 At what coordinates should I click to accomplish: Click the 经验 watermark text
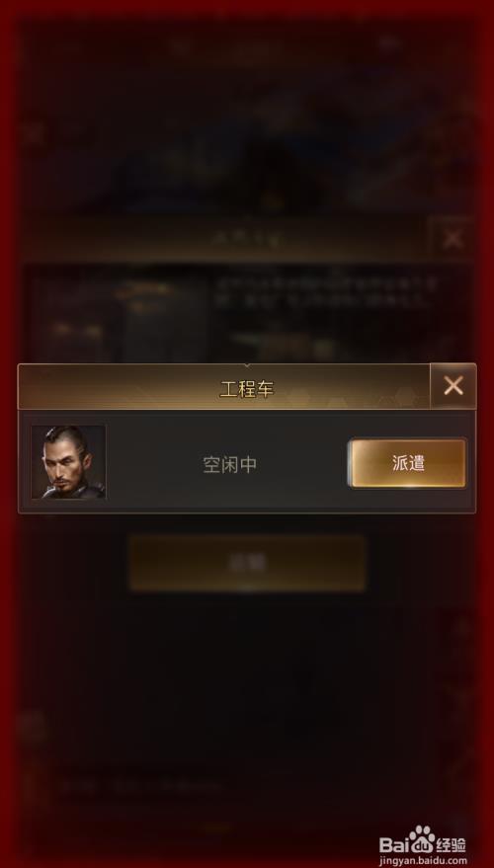point(451,844)
